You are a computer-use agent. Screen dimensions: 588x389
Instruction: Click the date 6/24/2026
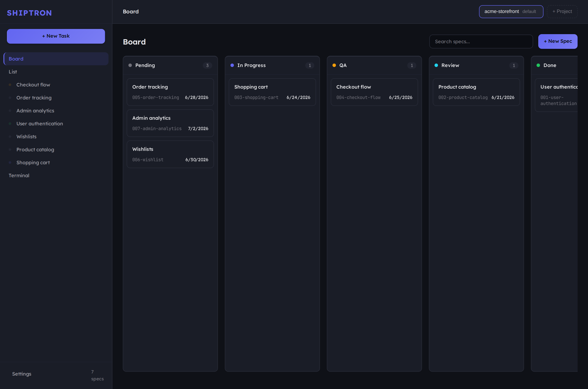[x=299, y=97]
